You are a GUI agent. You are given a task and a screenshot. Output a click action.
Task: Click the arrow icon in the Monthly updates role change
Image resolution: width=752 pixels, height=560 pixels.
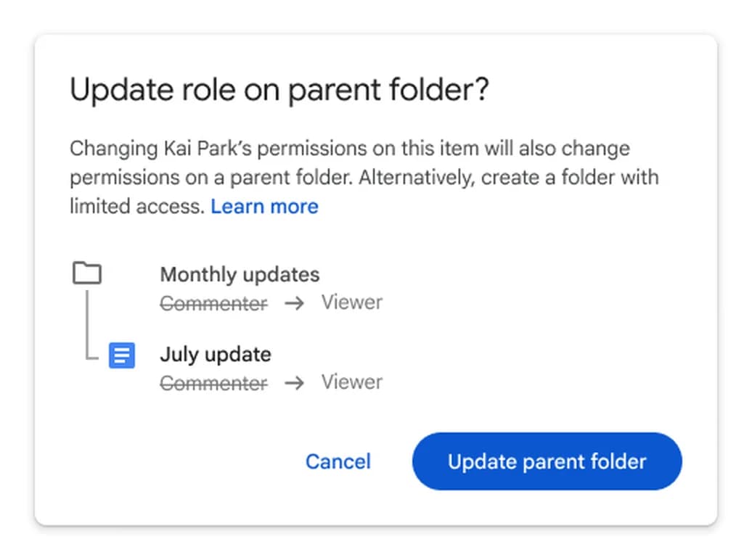point(295,303)
